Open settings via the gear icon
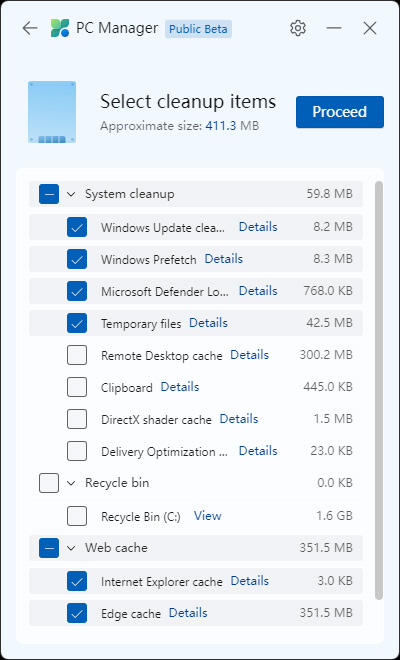 coord(298,28)
